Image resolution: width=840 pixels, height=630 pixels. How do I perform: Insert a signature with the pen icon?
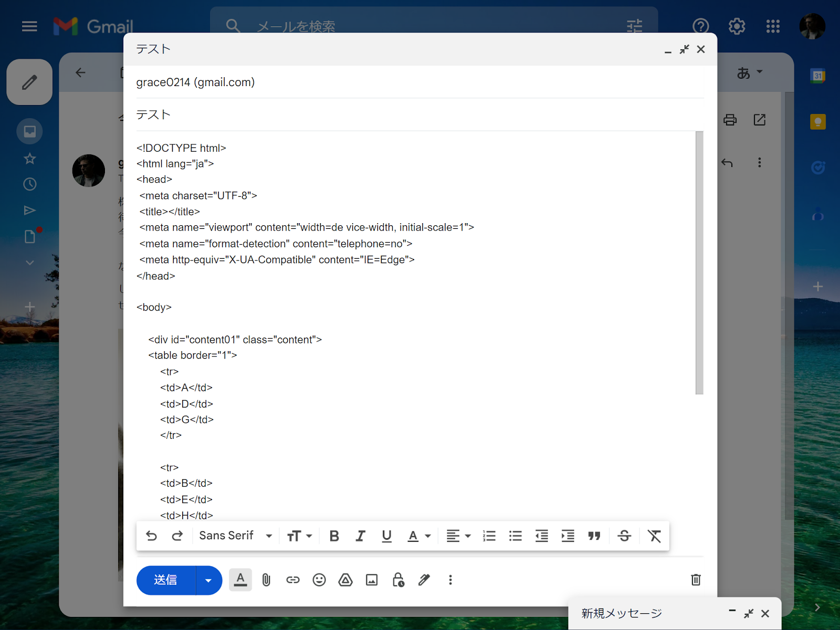424,580
